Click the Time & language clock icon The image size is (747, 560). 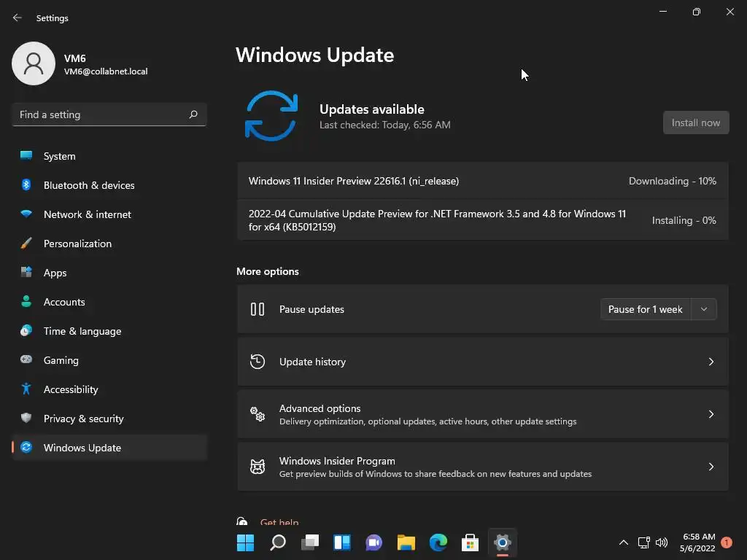[26, 330]
